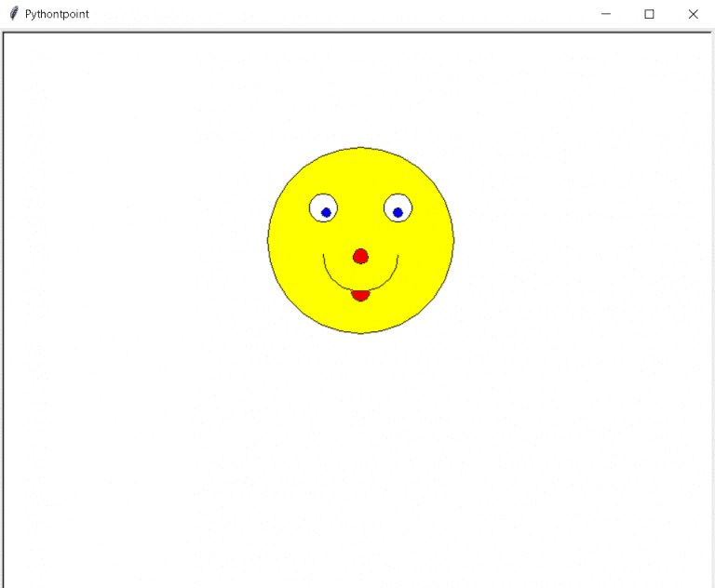Click the white part of right eye
Image resolution: width=715 pixels, height=588 pixels.
[x=393, y=202]
